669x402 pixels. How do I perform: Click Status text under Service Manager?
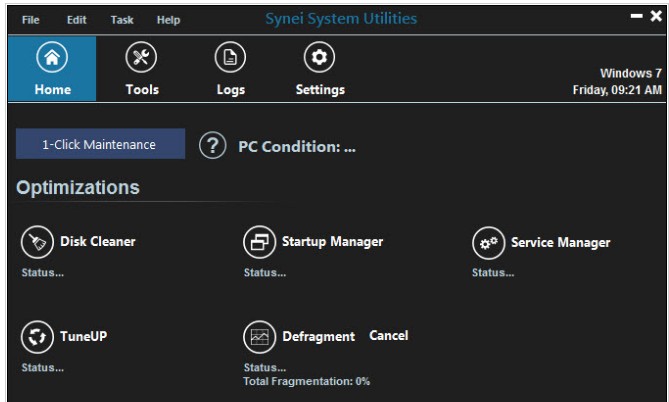(x=493, y=273)
